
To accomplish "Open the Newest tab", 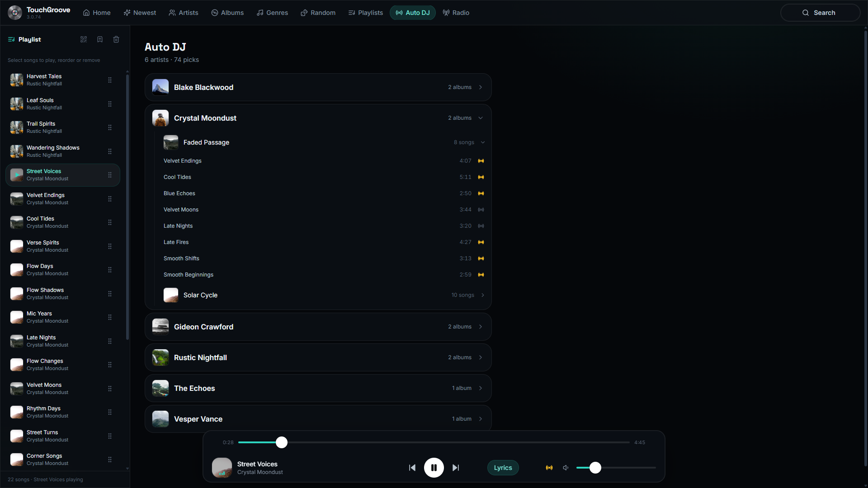I will (140, 13).
